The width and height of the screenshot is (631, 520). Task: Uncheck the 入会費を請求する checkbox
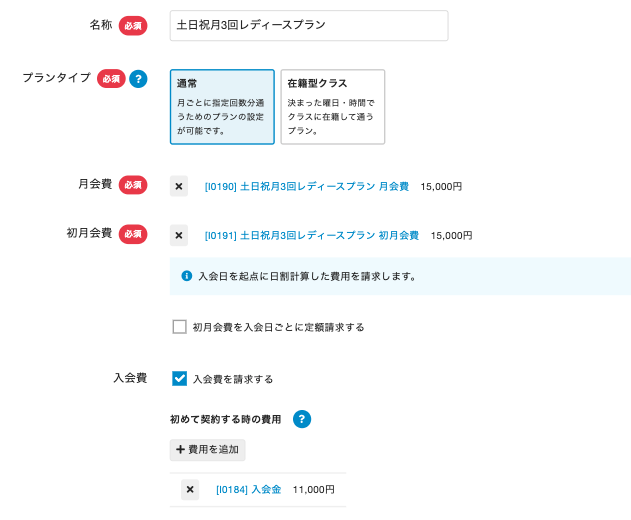[x=180, y=379]
